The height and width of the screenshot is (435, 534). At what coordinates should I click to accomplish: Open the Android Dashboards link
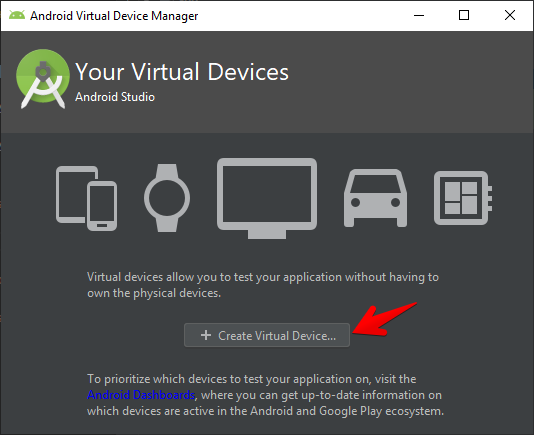click(141, 395)
